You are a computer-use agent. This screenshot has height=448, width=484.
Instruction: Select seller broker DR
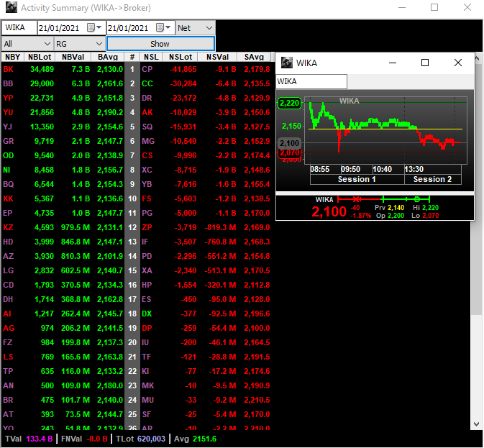tap(147, 98)
